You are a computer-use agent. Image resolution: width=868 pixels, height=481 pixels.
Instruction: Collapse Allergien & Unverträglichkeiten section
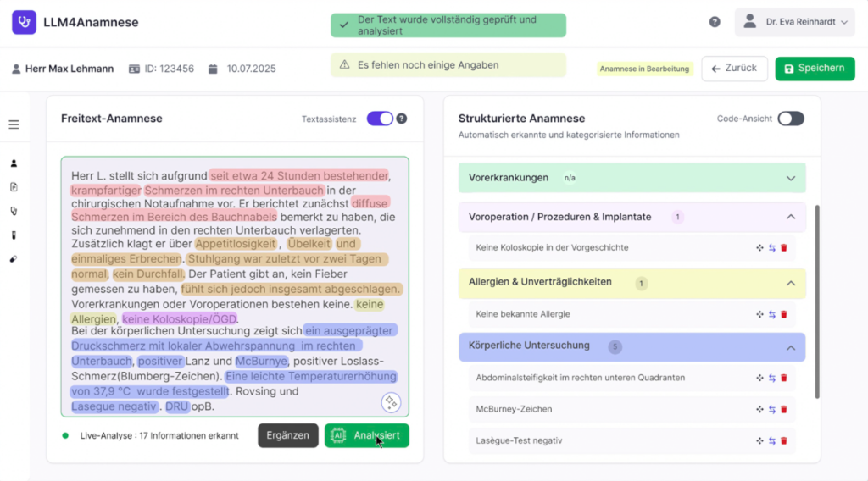(x=790, y=283)
